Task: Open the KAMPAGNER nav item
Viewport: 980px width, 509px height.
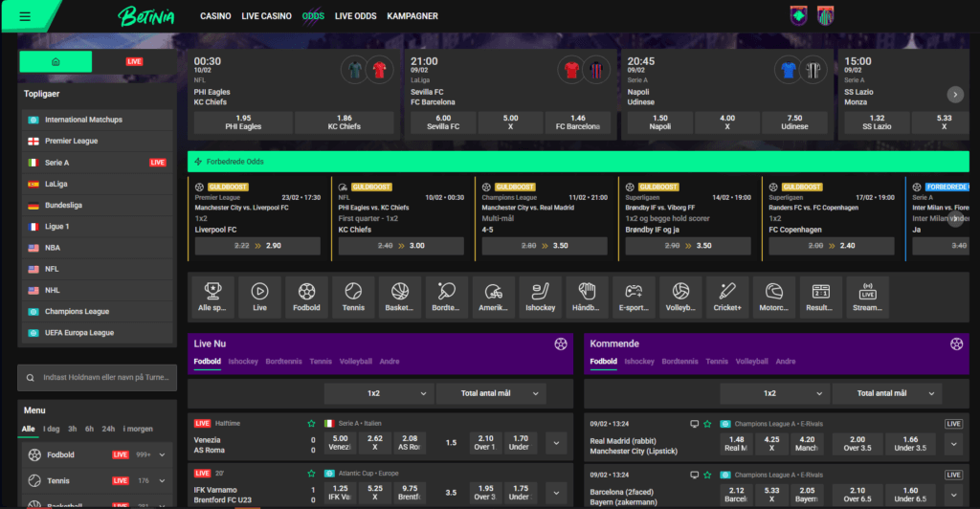Action: click(412, 16)
